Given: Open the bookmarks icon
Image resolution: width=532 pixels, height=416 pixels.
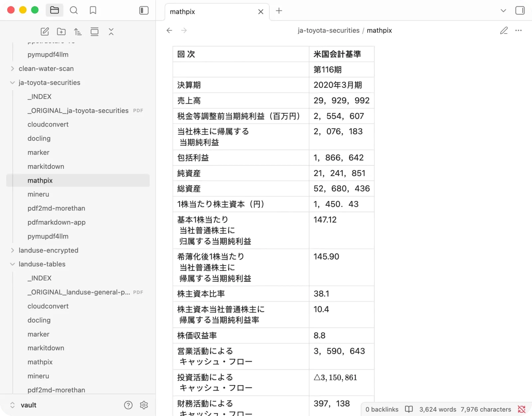Looking at the screenshot, I should [93, 10].
